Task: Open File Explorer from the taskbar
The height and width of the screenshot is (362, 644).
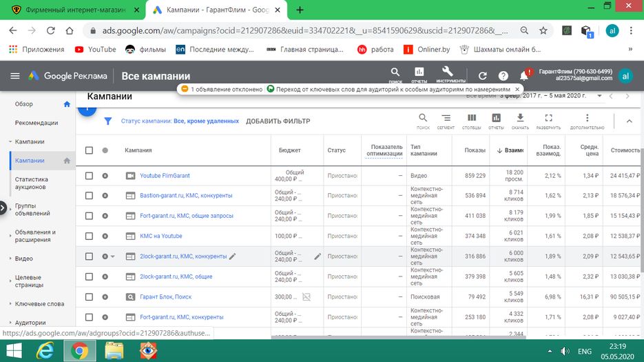Action: tap(114, 351)
